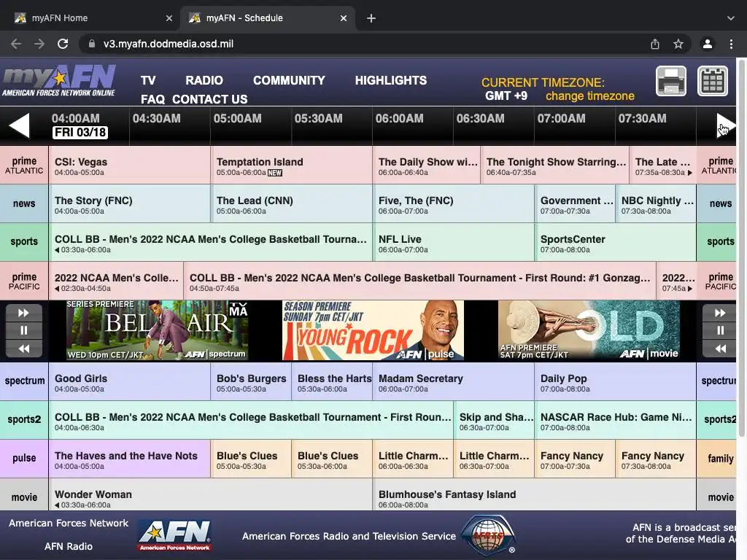
Task: Open Young Rock season premiere banner
Action: [x=373, y=330]
